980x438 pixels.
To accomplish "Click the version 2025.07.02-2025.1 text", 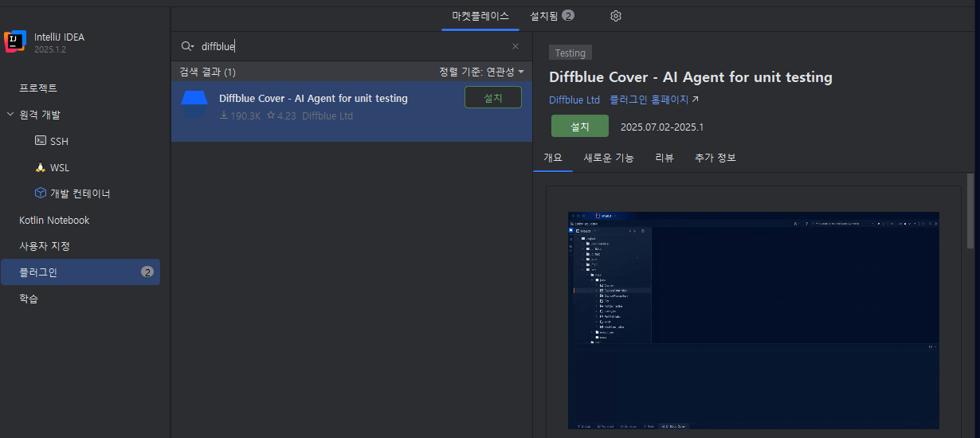I will [x=662, y=127].
